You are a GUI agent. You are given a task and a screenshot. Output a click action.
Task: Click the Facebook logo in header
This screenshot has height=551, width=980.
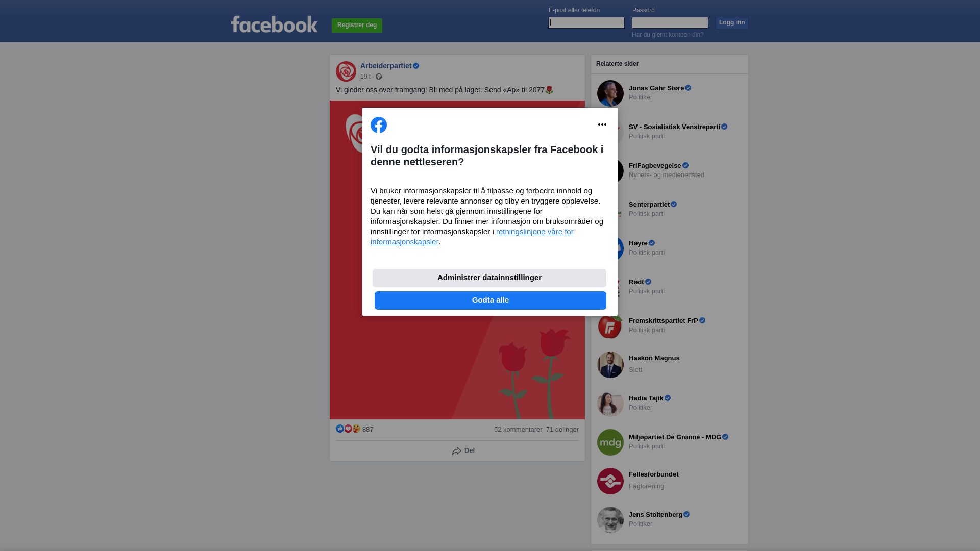[x=274, y=24]
